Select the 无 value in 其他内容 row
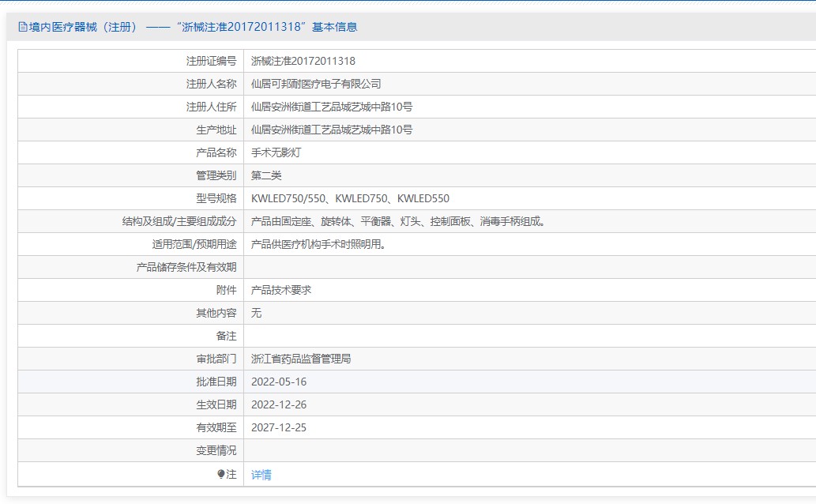The image size is (816, 504). click(256, 313)
